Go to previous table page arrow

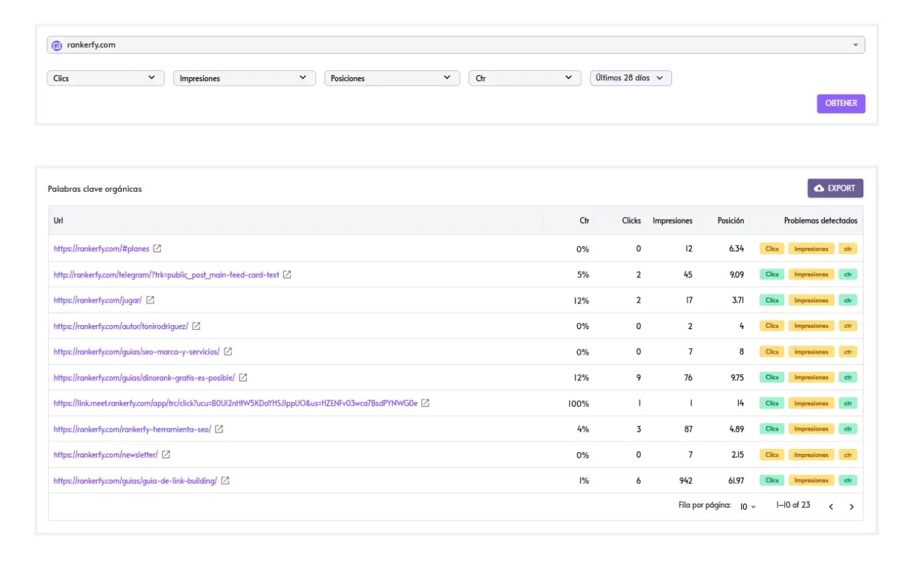(831, 506)
